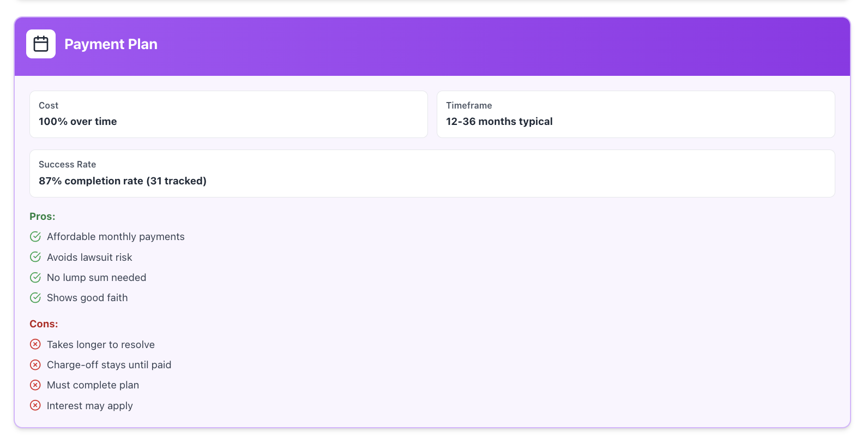Click the red X icon next to Interest may apply
This screenshot has width=868, height=443.
(35, 405)
